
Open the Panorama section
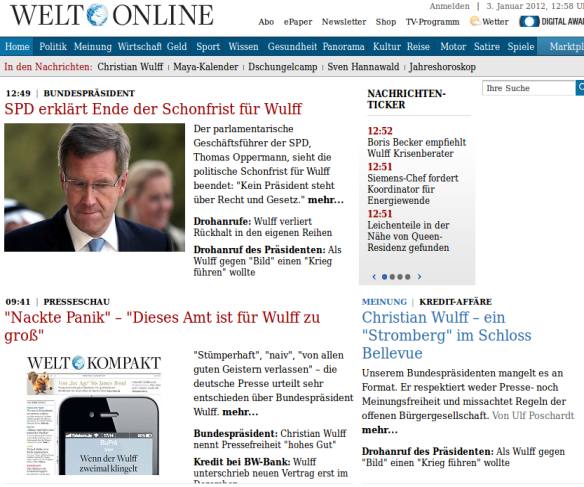[343, 47]
